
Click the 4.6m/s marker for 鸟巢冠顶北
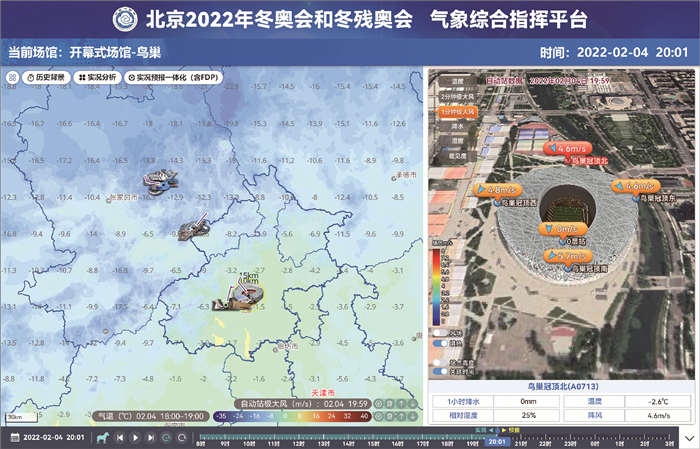point(567,149)
